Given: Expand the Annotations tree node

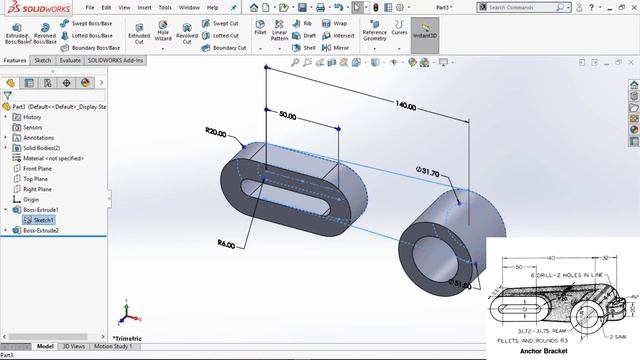Looking at the screenshot, I should [x=6, y=138].
